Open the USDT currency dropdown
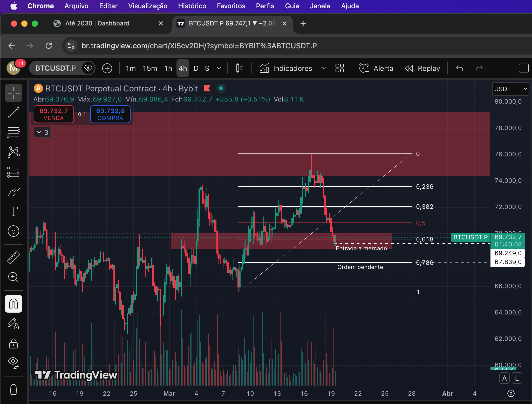This screenshot has width=532, height=404. tap(510, 89)
